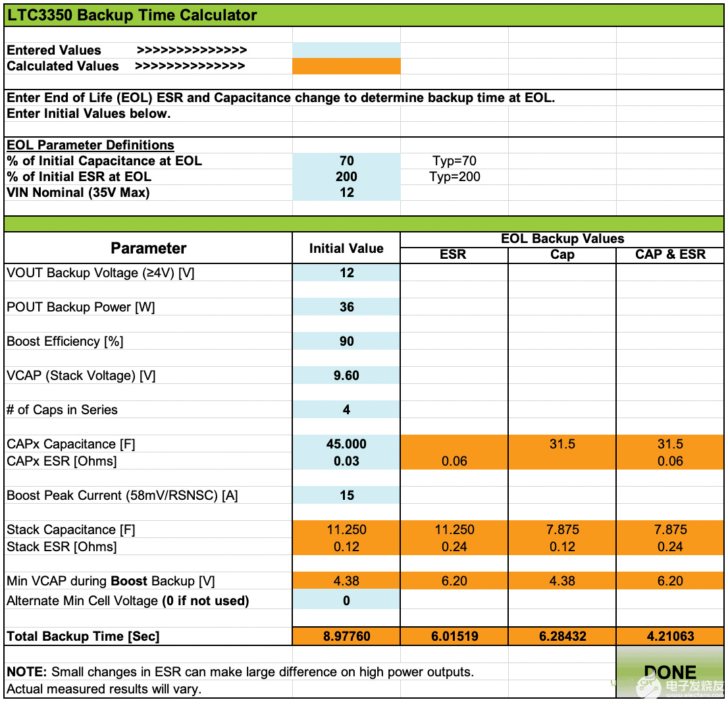Select the Alternate Min Cell Voltage input cell
This screenshot has height=702, width=728.
click(x=346, y=601)
